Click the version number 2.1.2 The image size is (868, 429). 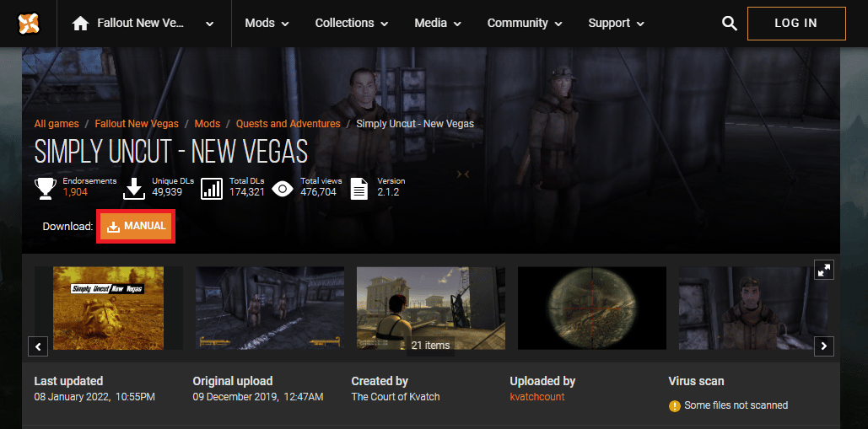pyautogui.click(x=388, y=192)
